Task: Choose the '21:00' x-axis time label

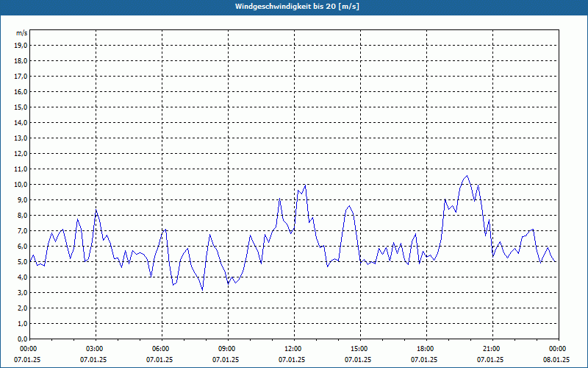Action: 492,349
